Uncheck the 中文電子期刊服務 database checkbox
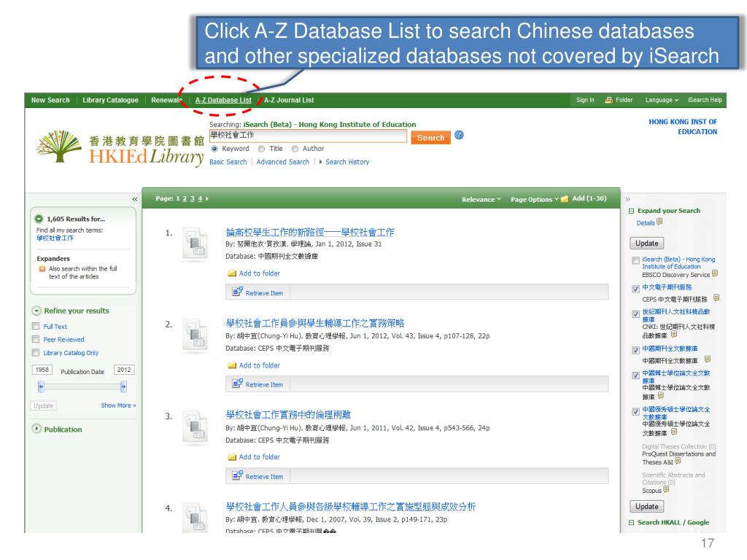The image size is (747, 560). point(635,289)
